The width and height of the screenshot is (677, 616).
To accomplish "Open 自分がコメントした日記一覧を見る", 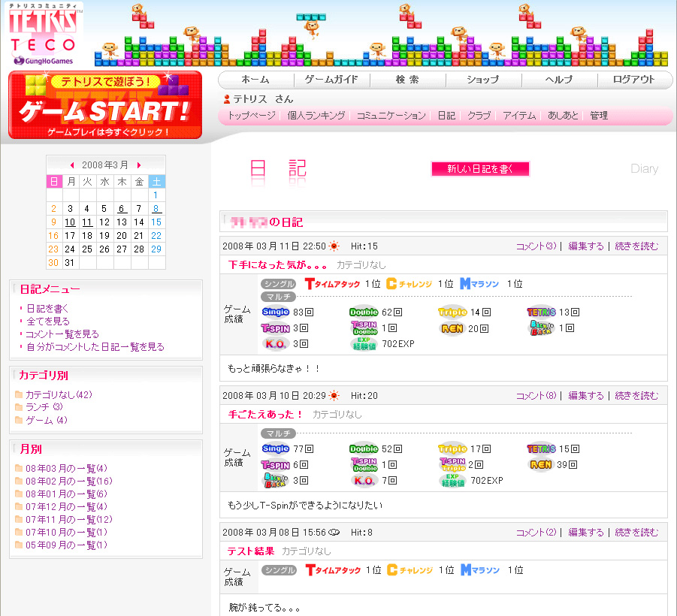I will (x=95, y=346).
